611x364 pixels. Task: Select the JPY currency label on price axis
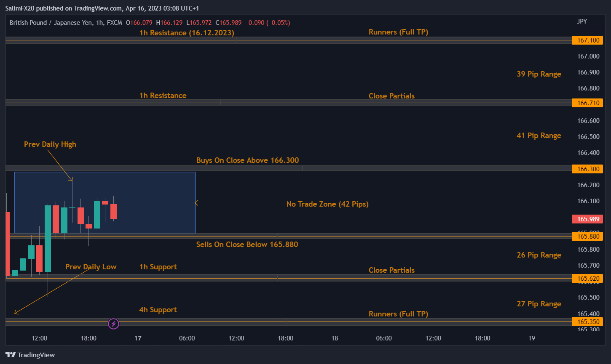point(582,21)
